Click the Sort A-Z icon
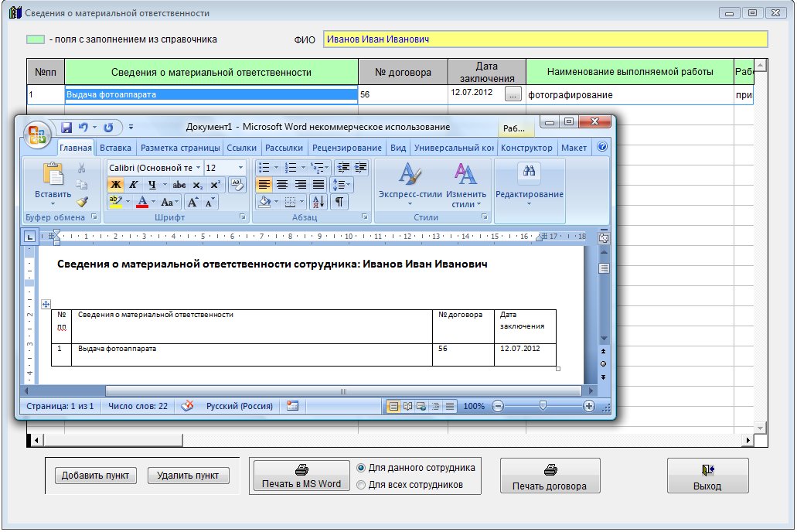 coord(318,202)
